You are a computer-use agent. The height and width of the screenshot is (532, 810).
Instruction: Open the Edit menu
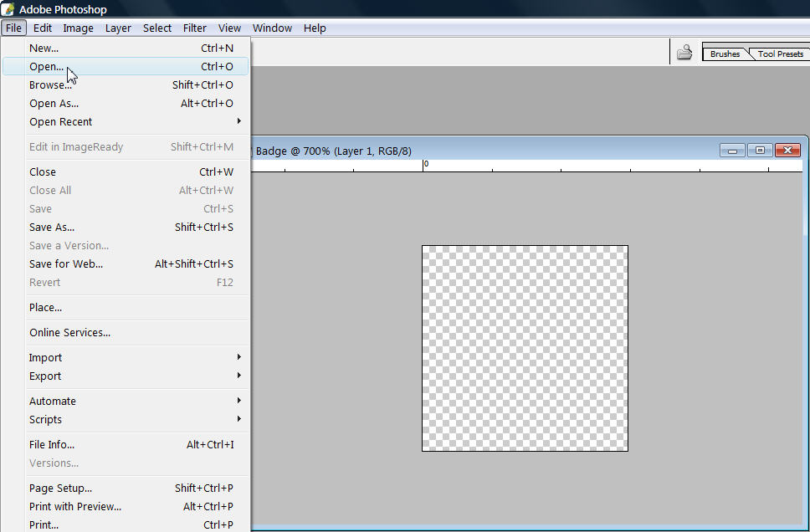click(x=43, y=28)
